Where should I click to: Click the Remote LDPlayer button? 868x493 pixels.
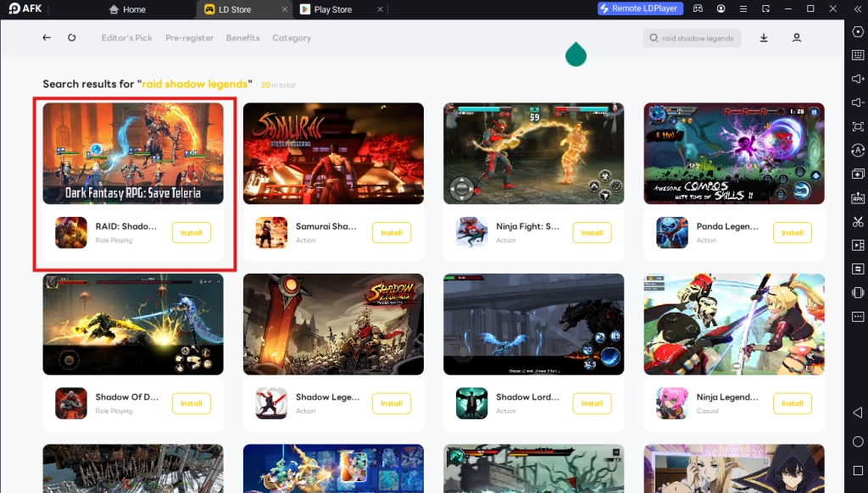(641, 8)
